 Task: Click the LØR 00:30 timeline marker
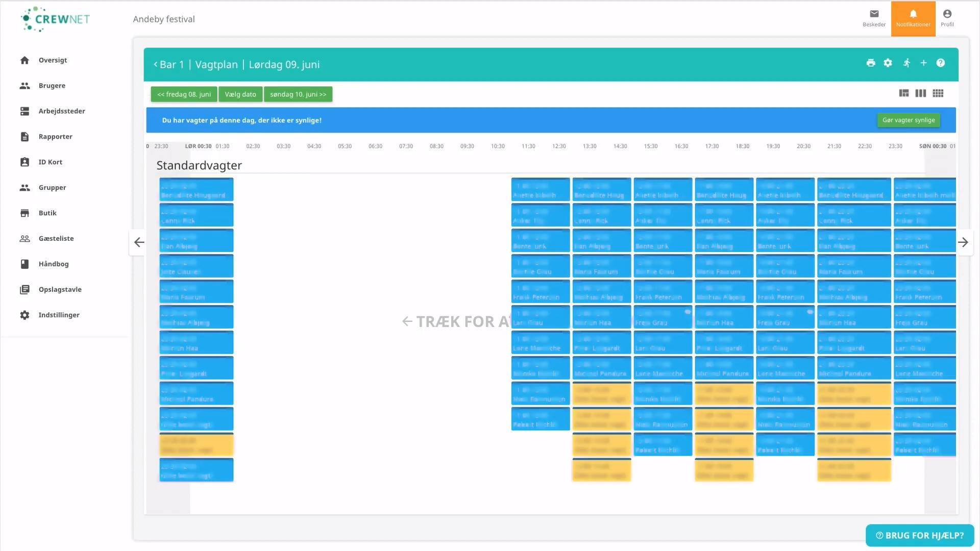click(198, 146)
